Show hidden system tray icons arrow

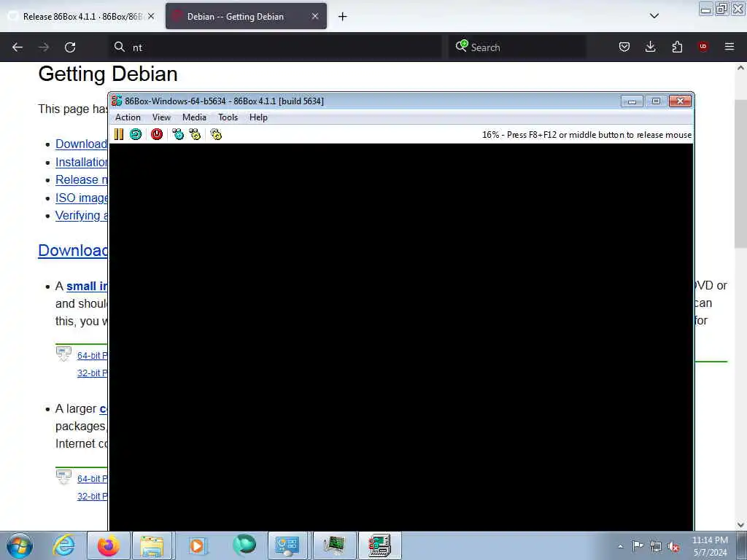(620, 546)
